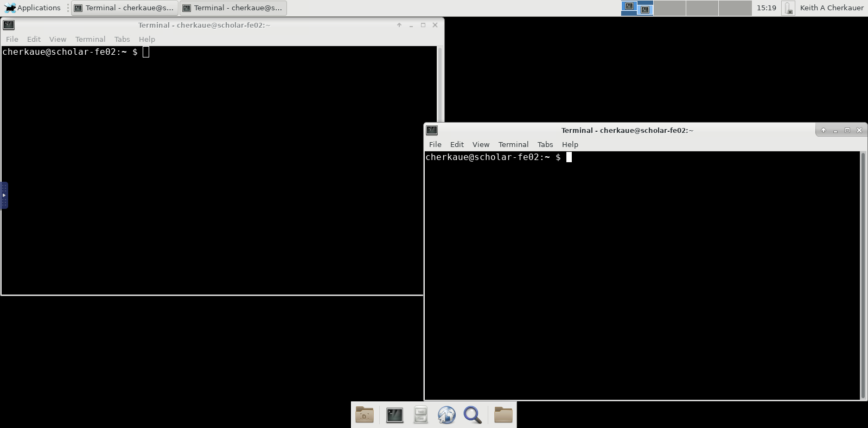Open the web browser globe icon in dock

click(x=446, y=415)
